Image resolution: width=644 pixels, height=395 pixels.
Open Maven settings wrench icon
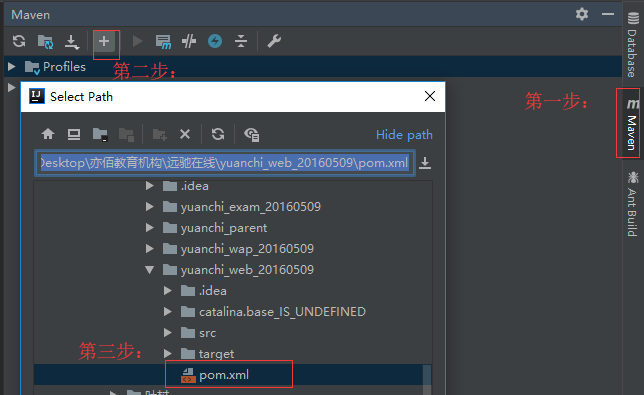pyautogui.click(x=274, y=41)
